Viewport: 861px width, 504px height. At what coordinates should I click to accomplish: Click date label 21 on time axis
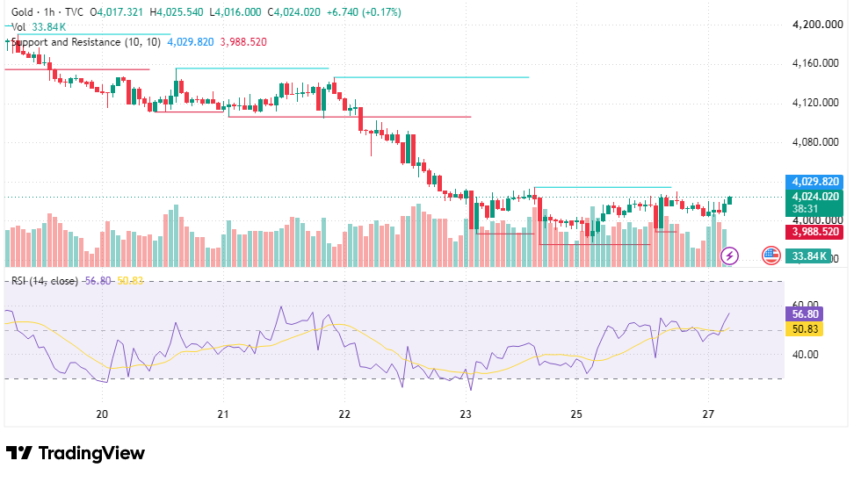coord(223,414)
